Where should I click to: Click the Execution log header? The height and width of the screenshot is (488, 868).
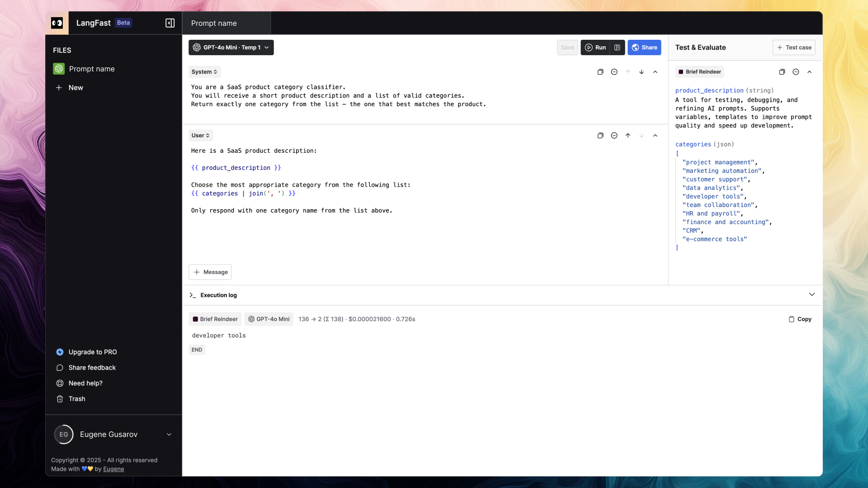point(218,295)
